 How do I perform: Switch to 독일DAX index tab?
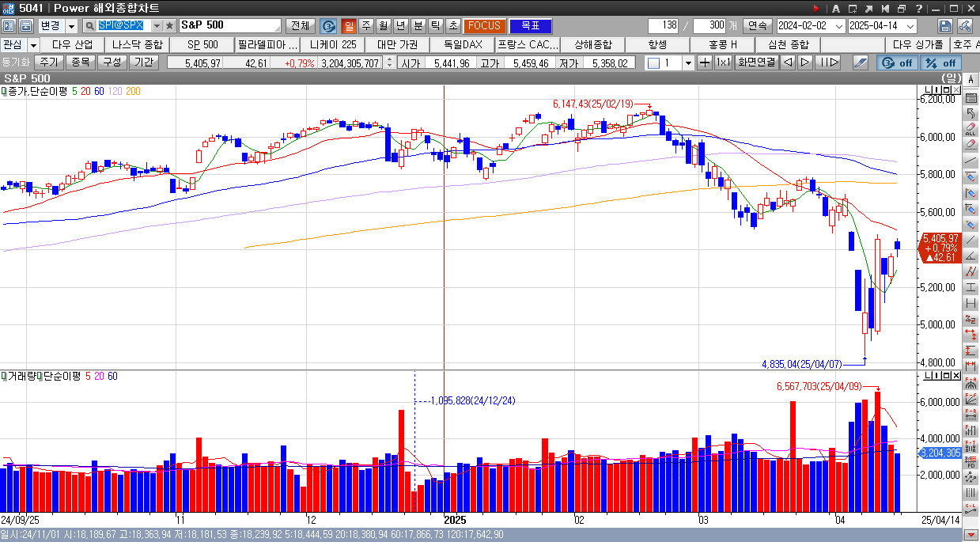pyautogui.click(x=463, y=44)
